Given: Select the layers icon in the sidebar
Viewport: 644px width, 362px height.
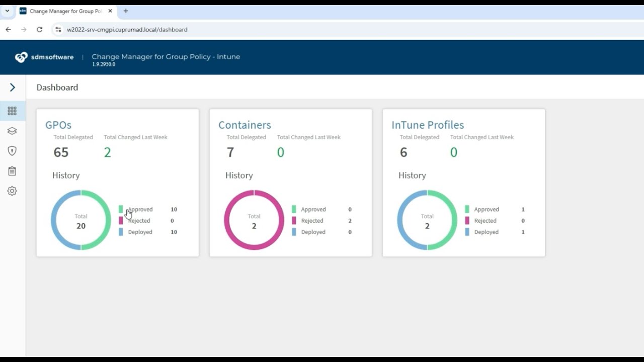Looking at the screenshot, I should click(12, 131).
